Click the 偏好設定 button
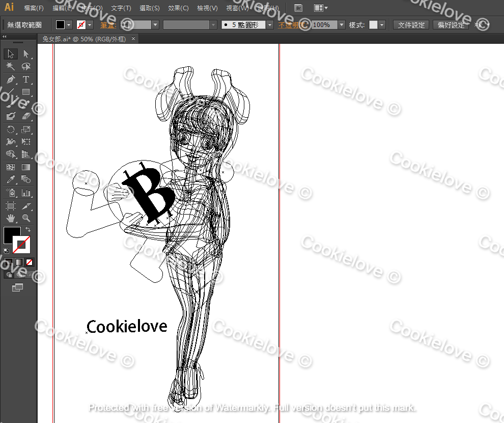Image resolution: width=504 pixels, height=423 pixels. click(451, 25)
